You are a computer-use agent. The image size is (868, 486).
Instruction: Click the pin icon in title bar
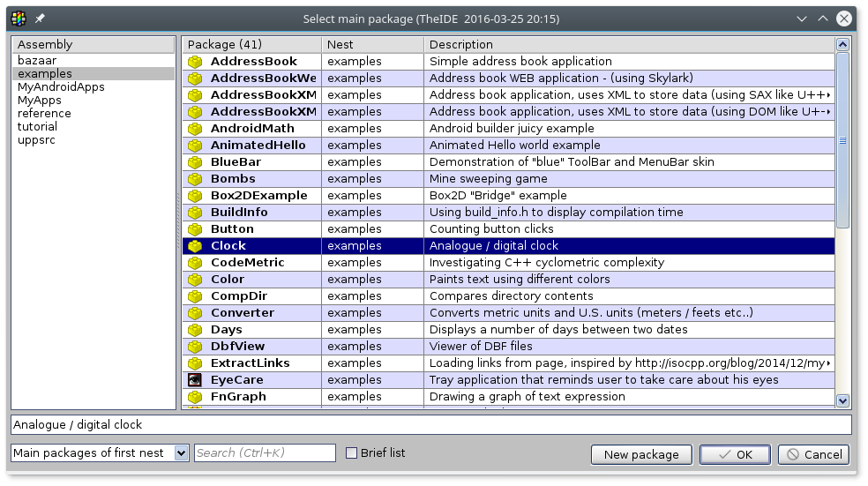point(40,19)
